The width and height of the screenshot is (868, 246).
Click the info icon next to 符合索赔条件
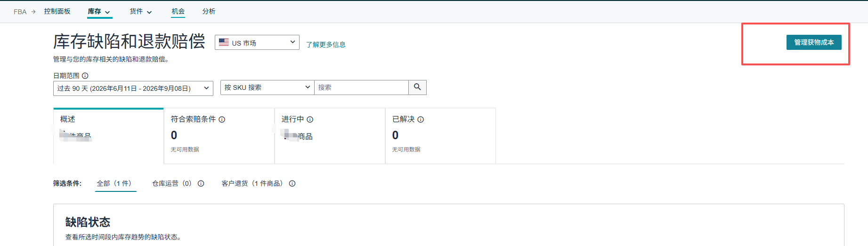coord(222,119)
